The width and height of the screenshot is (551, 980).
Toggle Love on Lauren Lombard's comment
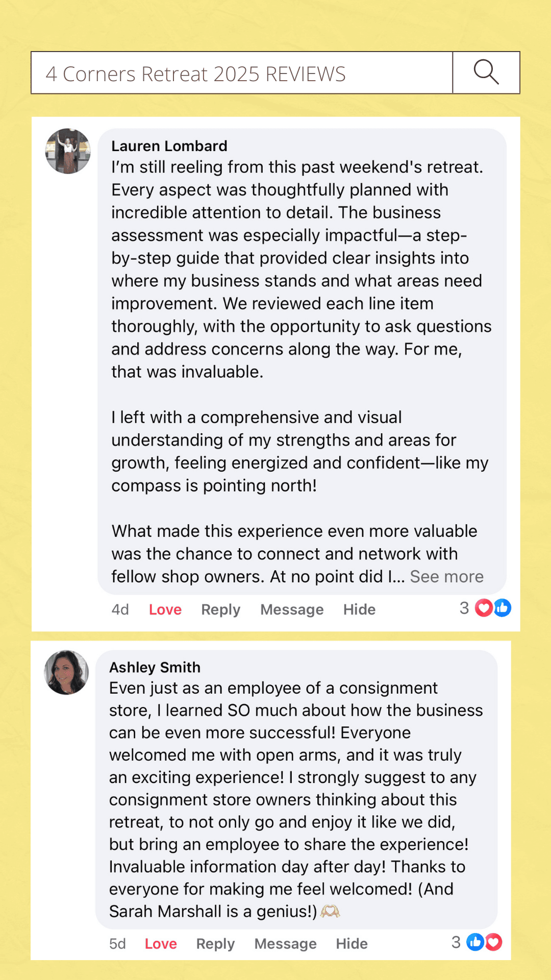click(165, 609)
